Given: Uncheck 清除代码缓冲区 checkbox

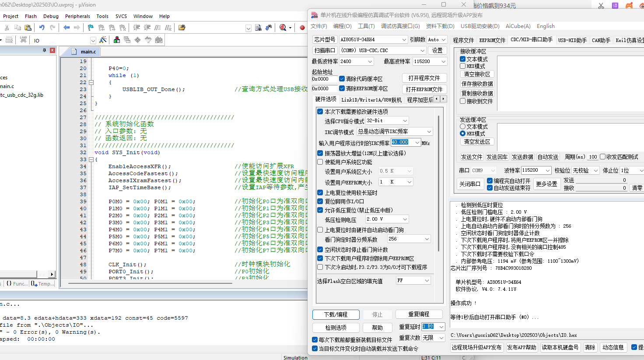Looking at the screenshot, I should click(x=342, y=79).
